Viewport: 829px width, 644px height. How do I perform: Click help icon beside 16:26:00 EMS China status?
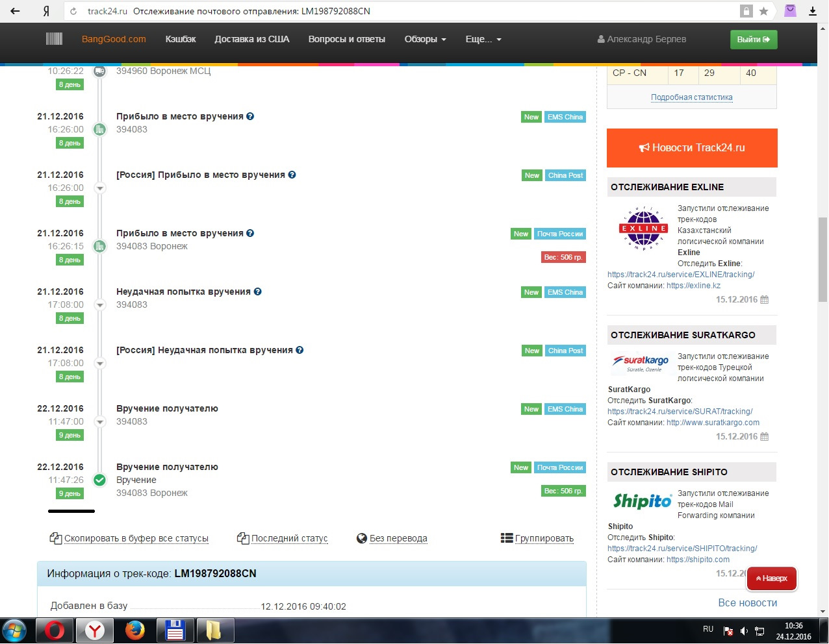250,116
